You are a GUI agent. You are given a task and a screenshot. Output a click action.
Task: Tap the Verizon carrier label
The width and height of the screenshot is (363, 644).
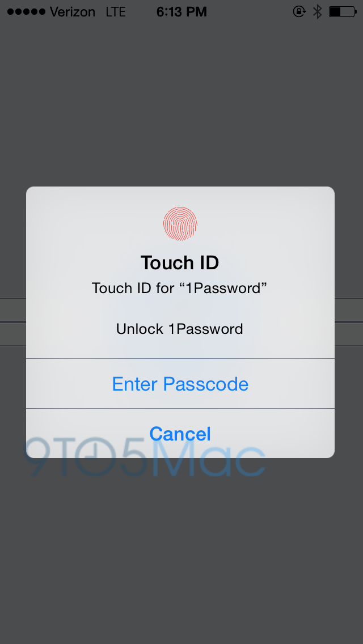[x=73, y=12]
